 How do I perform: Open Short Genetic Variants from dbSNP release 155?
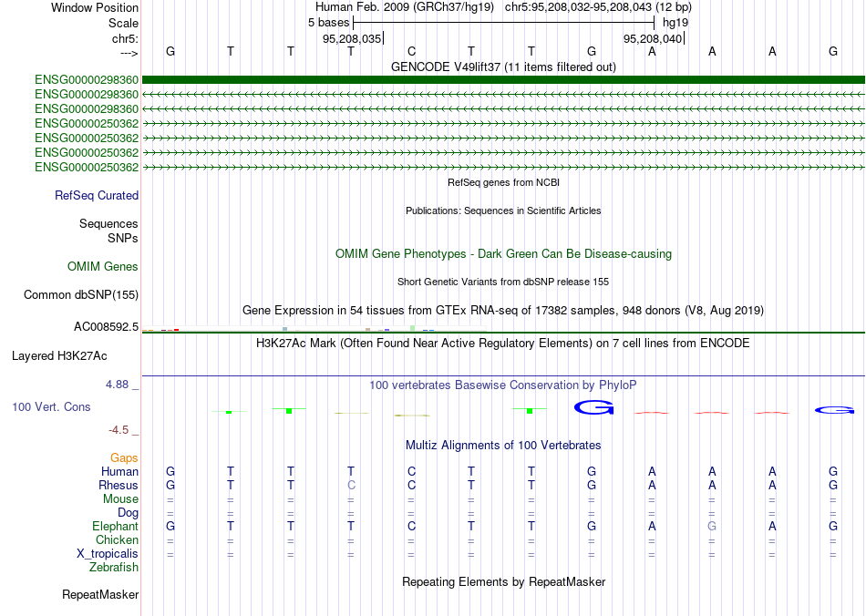pyautogui.click(x=503, y=282)
